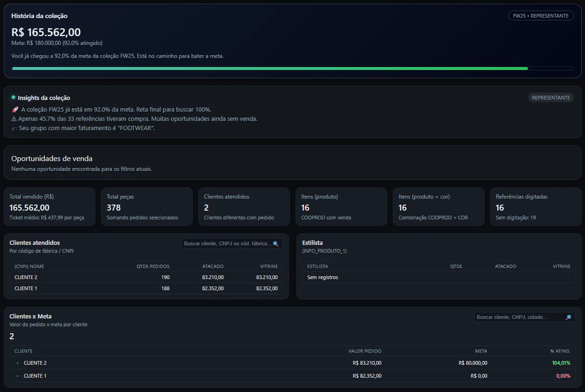Image resolution: width=585 pixels, height=392 pixels.
Task: Sort by QTDE PEDIDOS column header
Action: [x=153, y=266]
